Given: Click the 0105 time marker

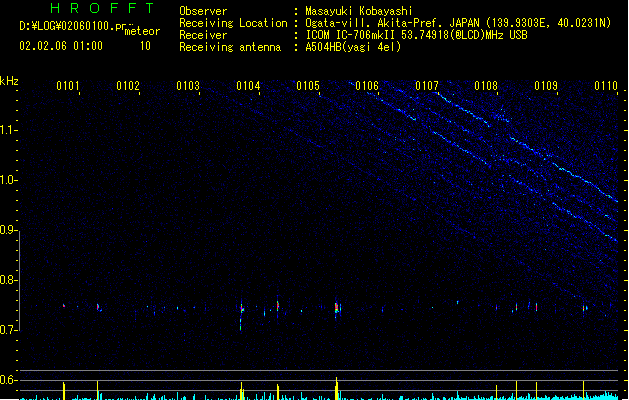Looking at the screenshot, I should (x=308, y=86).
